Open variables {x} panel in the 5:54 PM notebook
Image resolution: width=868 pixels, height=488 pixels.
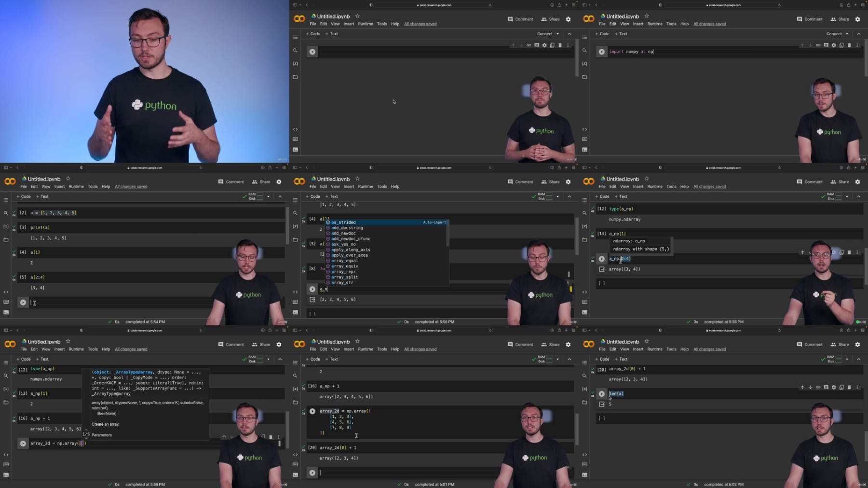pyautogui.click(x=6, y=226)
